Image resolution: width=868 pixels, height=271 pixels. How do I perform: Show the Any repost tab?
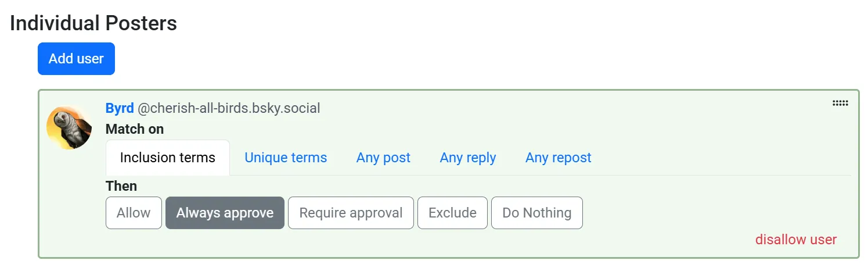click(558, 158)
